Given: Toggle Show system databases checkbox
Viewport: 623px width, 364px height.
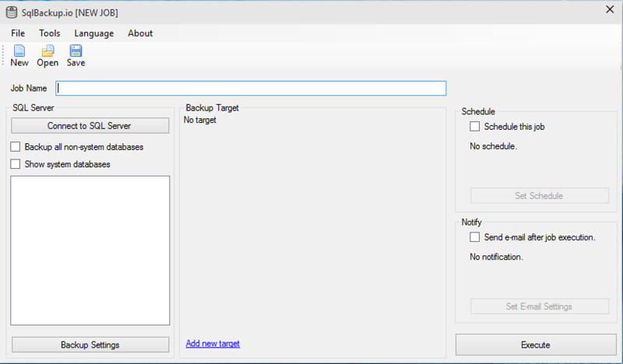Looking at the screenshot, I should coord(15,164).
